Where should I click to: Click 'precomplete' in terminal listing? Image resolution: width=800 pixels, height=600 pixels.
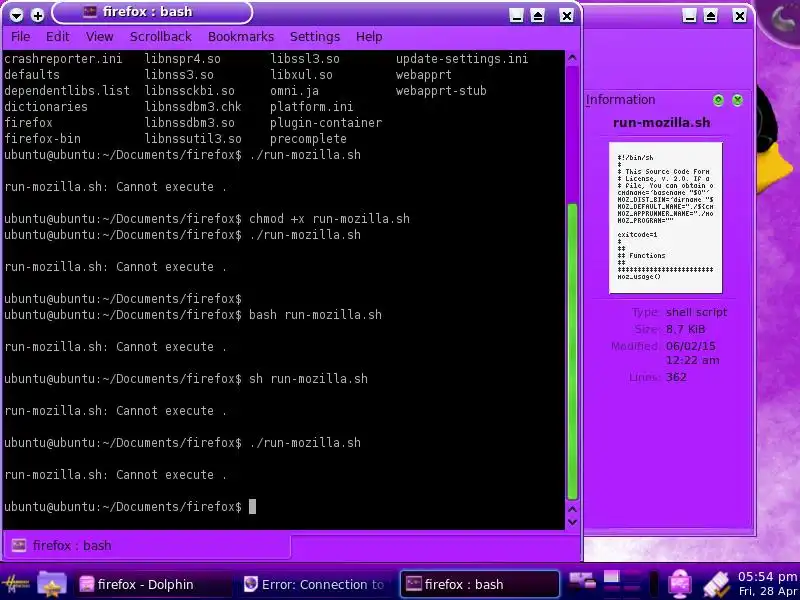308,139
